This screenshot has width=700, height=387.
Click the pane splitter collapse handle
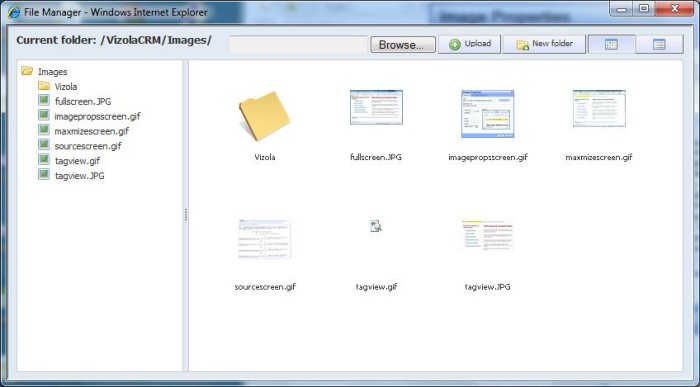point(186,216)
